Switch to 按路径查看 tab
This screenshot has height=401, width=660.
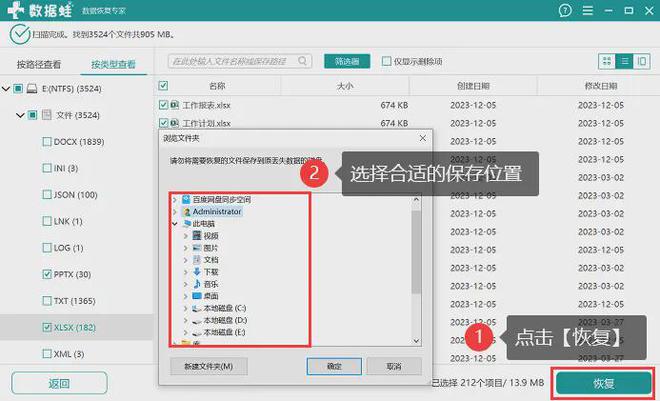[39, 64]
